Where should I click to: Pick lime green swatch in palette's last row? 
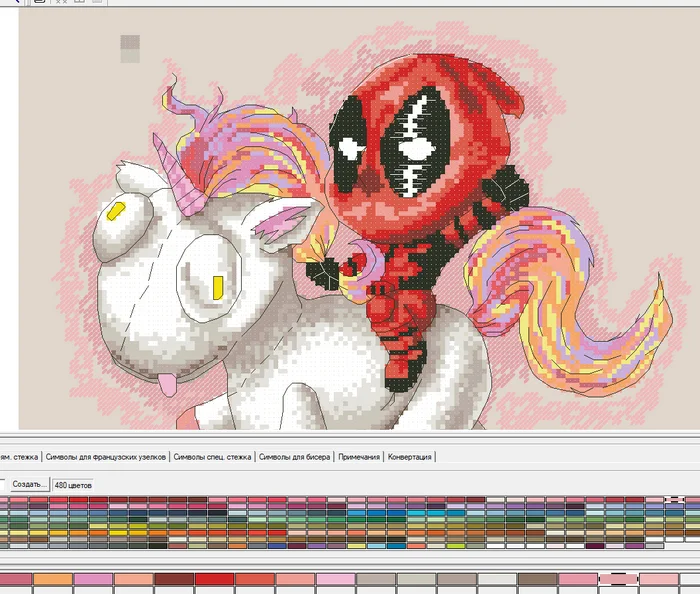tap(455, 546)
